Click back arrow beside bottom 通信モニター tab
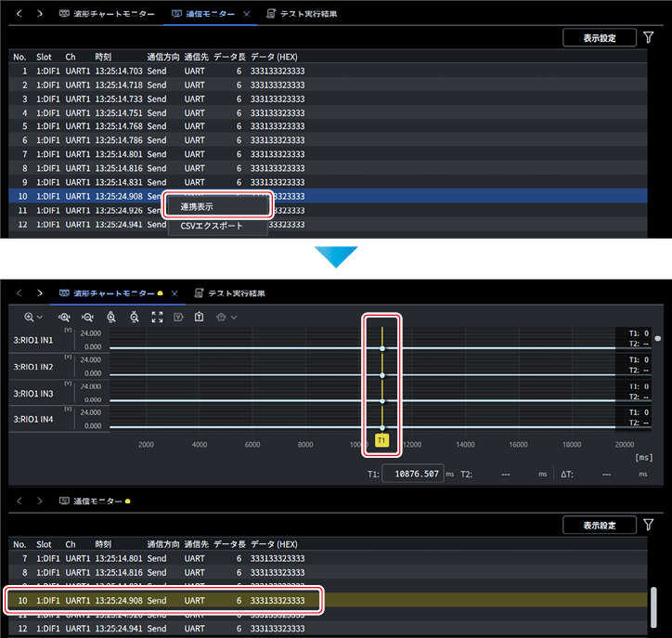Image resolution: width=672 pixels, height=638 pixels. click(x=19, y=501)
